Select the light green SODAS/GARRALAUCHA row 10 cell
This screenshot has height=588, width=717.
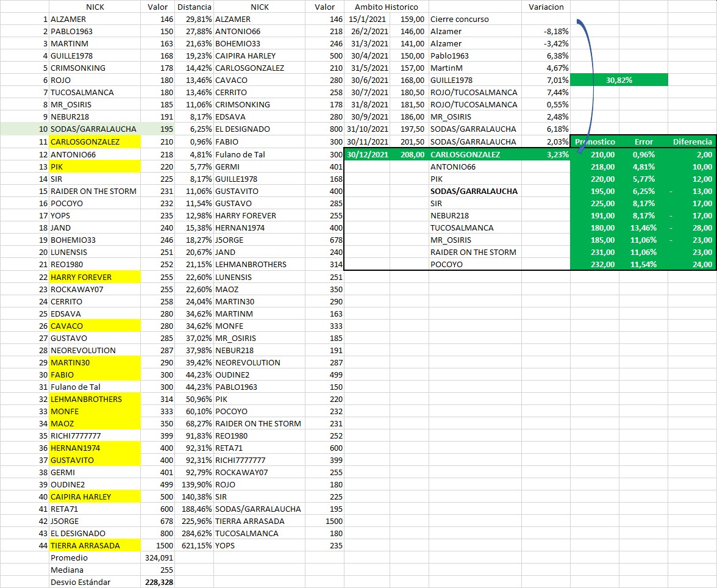94,129
